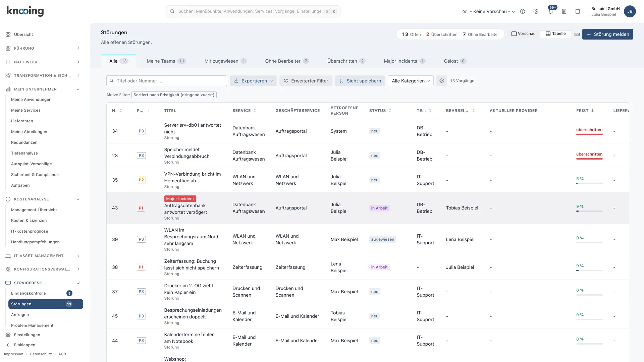Sort table by FRIST column arrow
Image resolution: width=644 pixels, height=362 pixels.
592,111
